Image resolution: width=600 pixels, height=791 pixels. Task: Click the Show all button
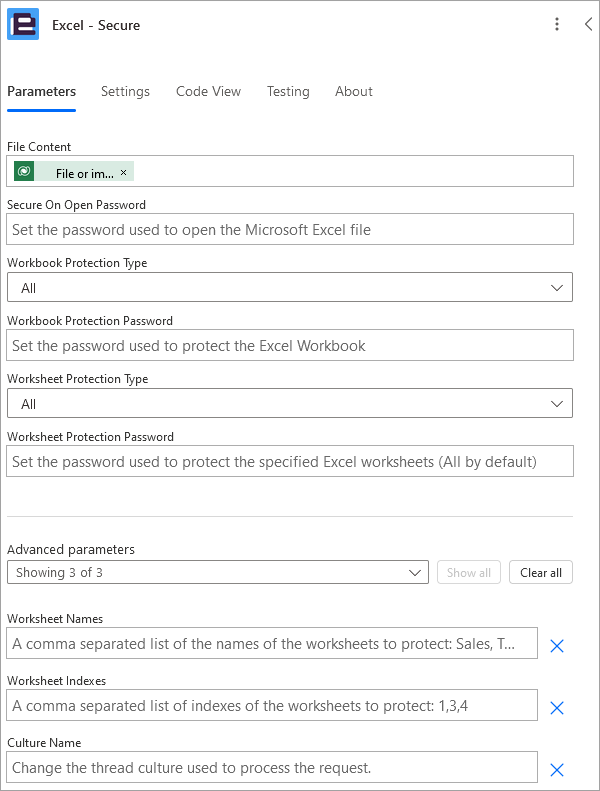tap(469, 573)
